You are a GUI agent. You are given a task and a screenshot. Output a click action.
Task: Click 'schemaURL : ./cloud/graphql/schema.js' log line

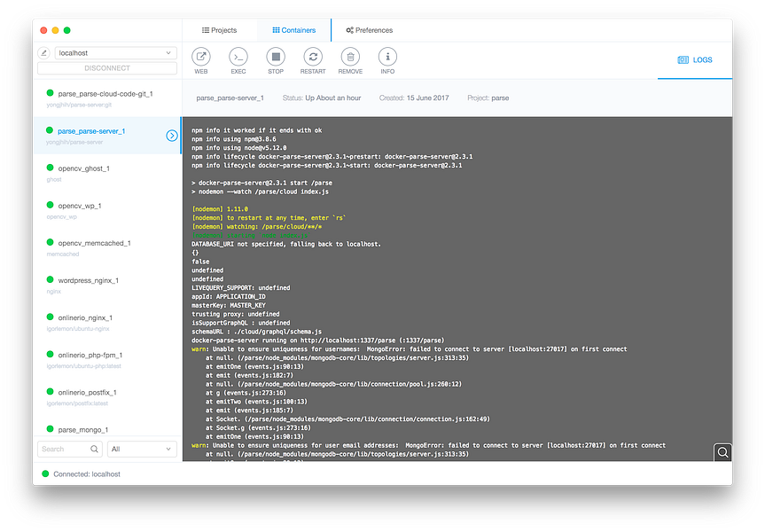tap(257, 332)
